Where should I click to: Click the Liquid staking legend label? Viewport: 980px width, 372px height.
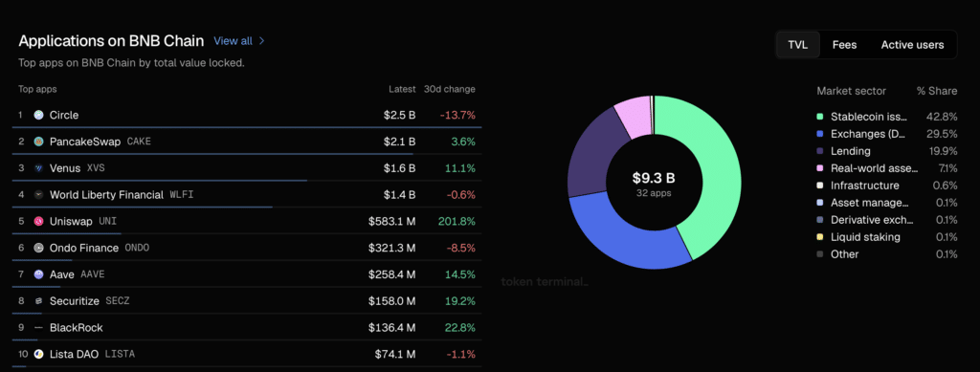pyautogui.click(x=865, y=236)
